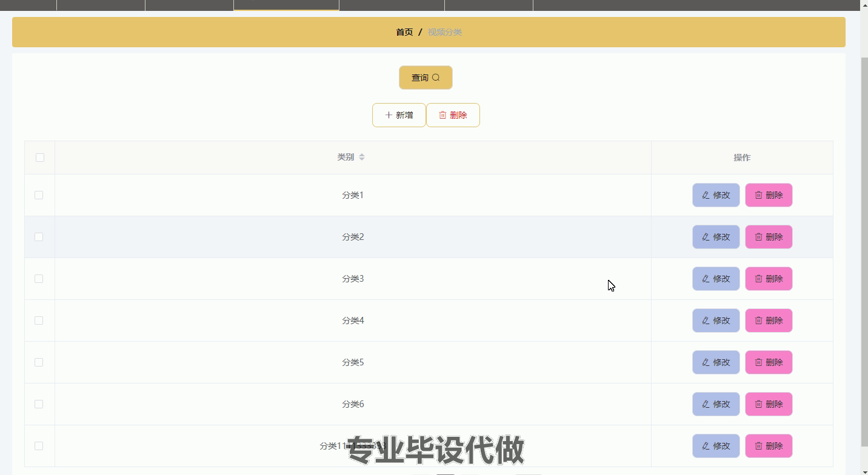Edit 分类4 with its 修改 button
The image size is (868, 475).
(716, 321)
